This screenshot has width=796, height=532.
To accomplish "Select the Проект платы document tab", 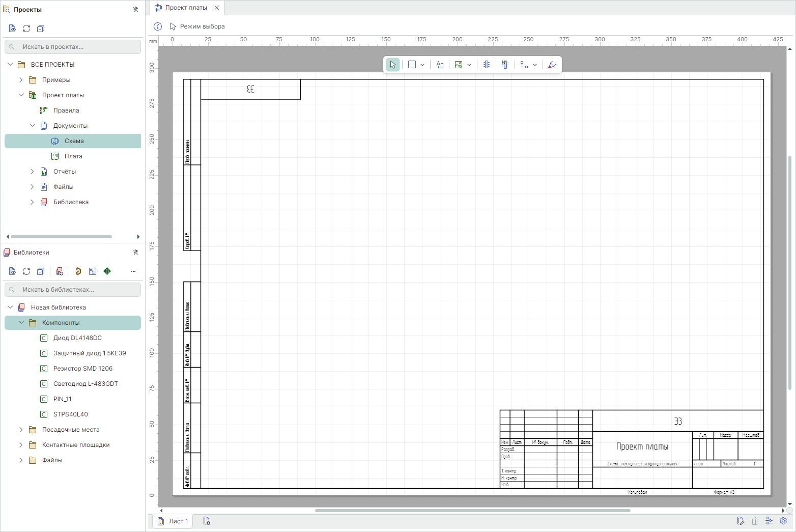I will click(x=186, y=8).
